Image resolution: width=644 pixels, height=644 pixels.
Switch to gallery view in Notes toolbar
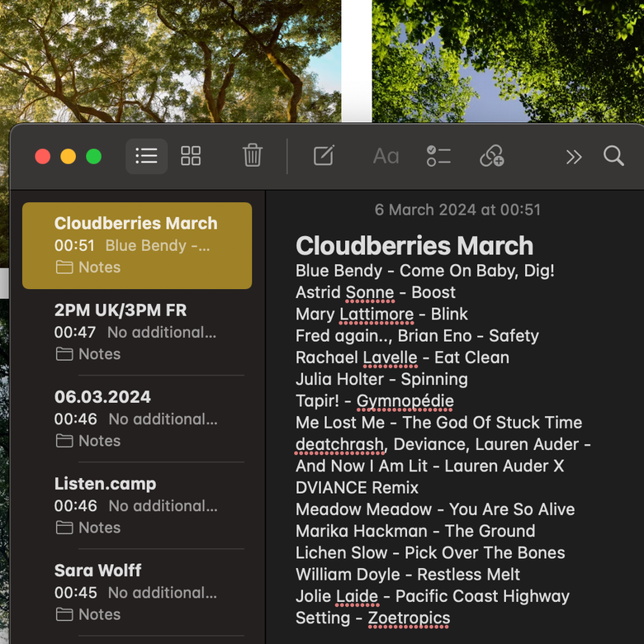tap(191, 156)
